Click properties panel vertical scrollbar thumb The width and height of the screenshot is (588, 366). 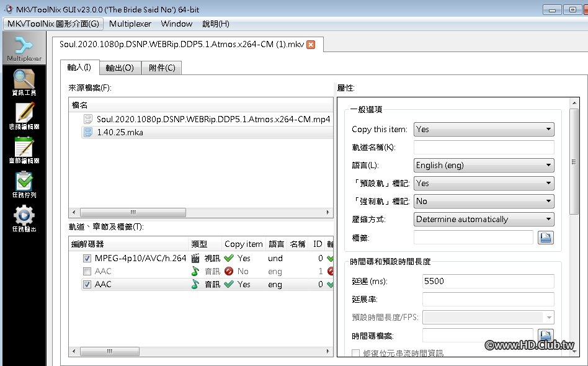tap(574, 162)
